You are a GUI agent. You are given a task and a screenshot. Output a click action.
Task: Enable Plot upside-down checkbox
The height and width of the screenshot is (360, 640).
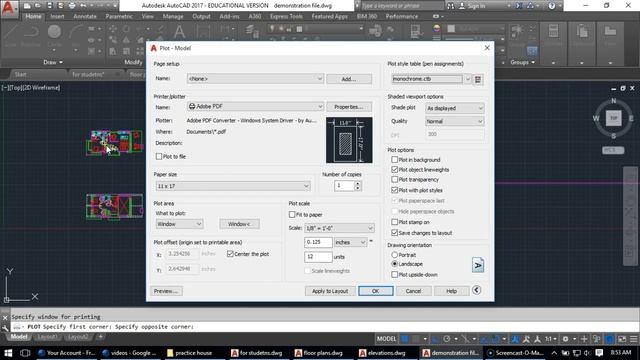394,275
